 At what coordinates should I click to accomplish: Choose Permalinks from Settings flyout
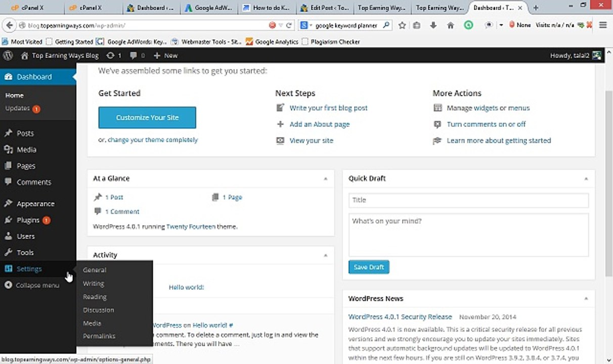99,336
